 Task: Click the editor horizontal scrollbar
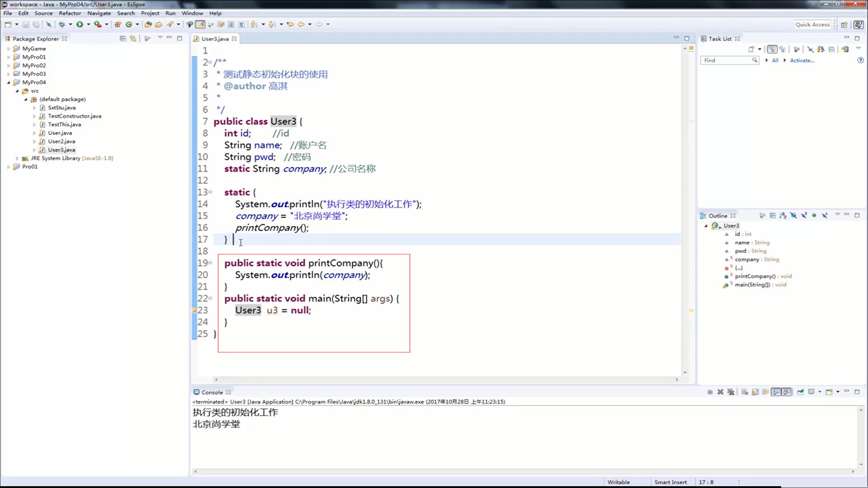click(x=446, y=380)
